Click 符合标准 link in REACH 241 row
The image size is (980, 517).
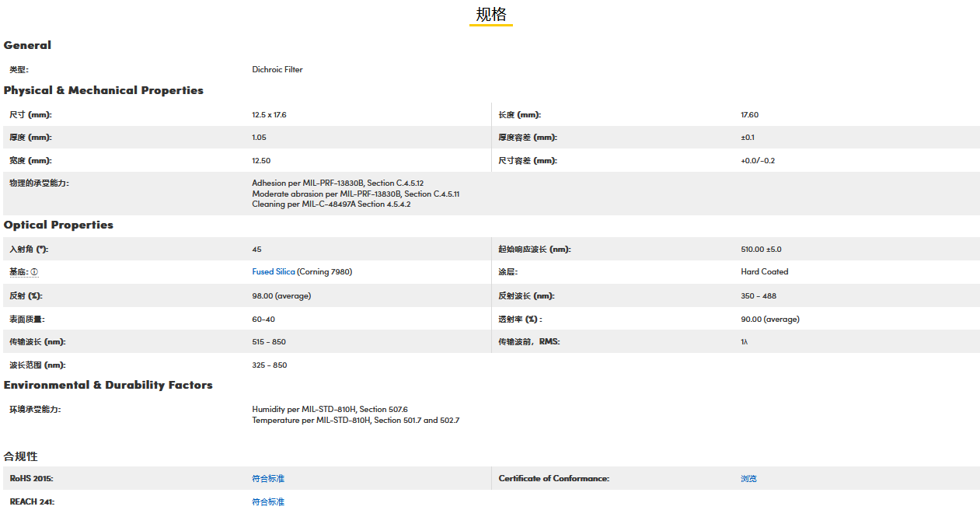coord(268,501)
